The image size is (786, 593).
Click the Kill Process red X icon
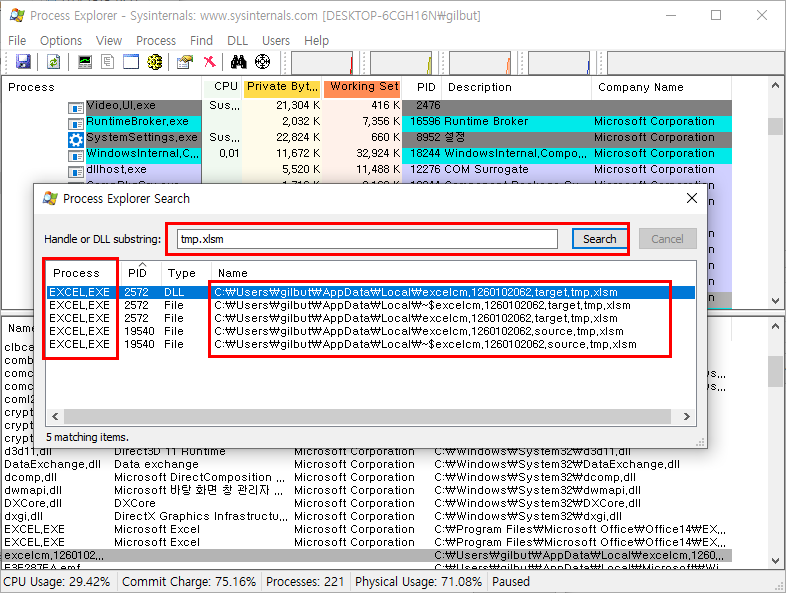coord(209,62)
